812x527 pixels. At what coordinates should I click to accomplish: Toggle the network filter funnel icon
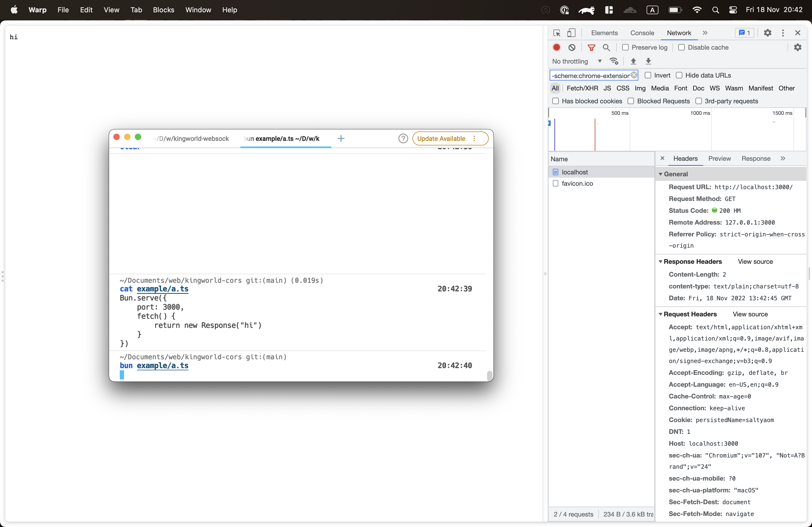pos(591,47)
